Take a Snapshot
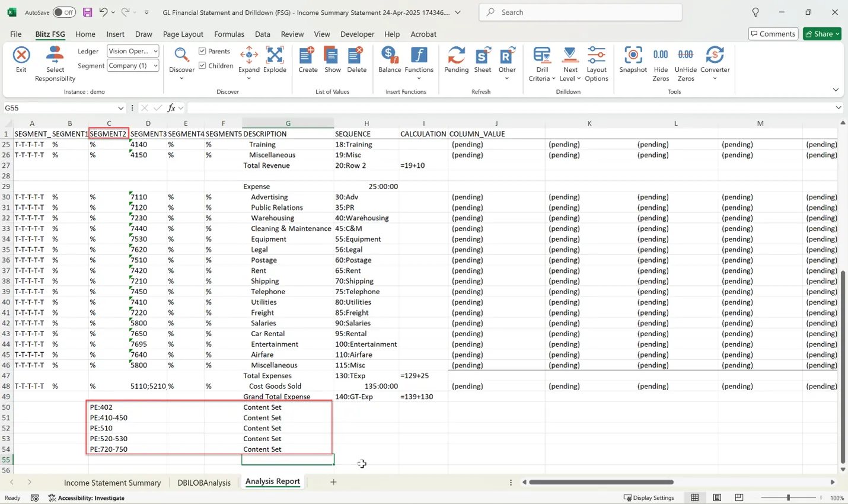The height and width of the screenshot is (504, 848). [633, 59]
